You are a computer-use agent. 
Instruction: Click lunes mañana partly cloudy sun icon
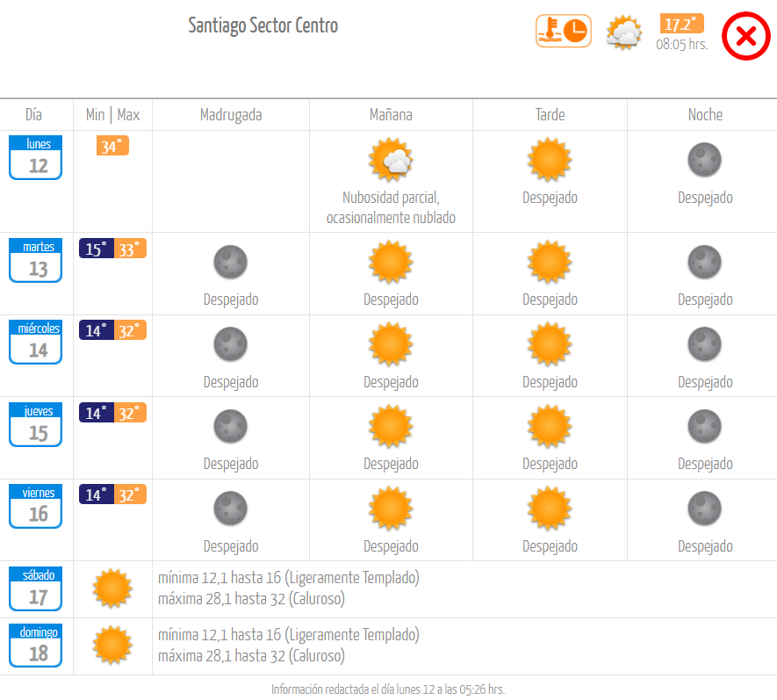click(391, 160)
